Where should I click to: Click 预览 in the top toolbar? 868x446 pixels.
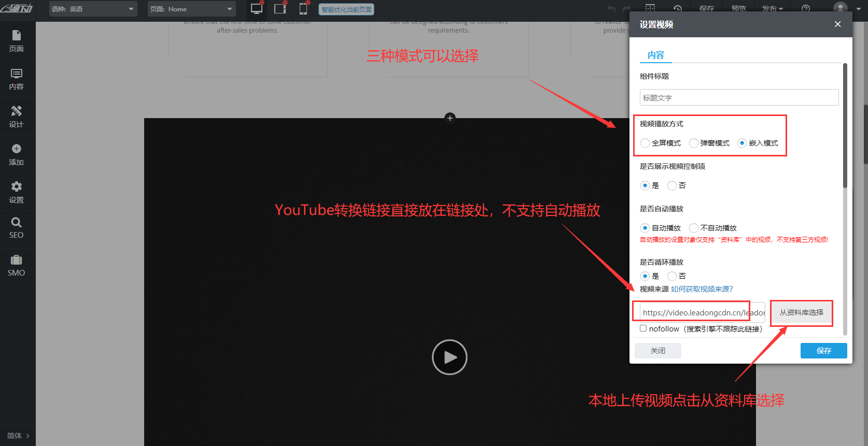pos(739,9)
